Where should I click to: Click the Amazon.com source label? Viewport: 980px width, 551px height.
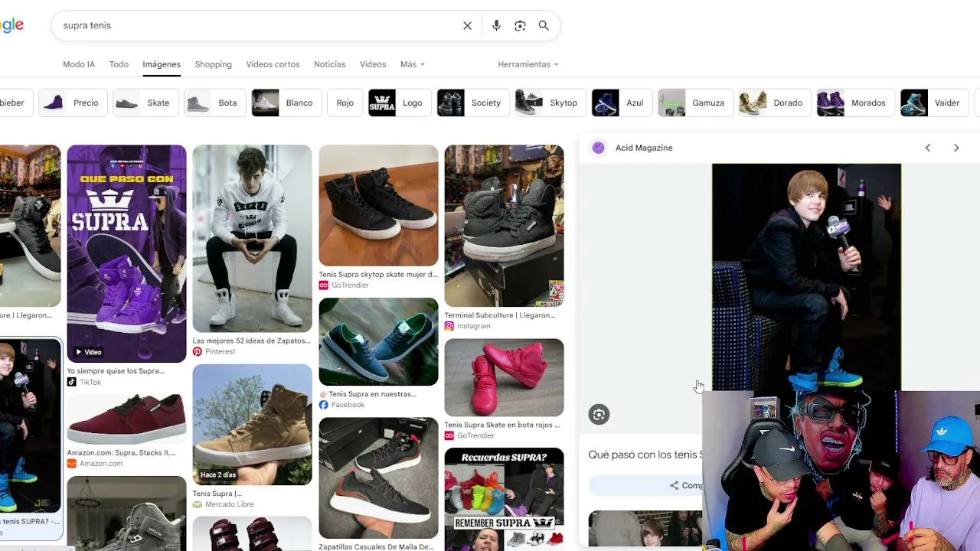pyautogui.click(x=95, y=463)
